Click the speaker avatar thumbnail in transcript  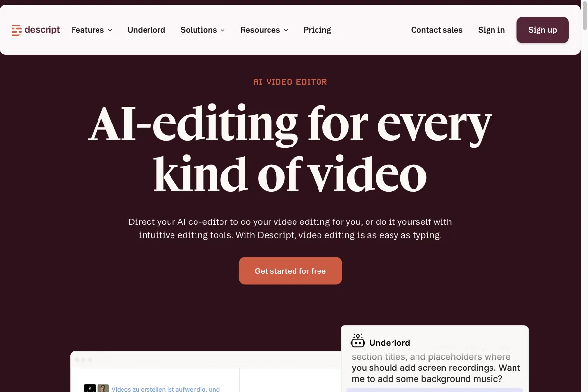103,388
